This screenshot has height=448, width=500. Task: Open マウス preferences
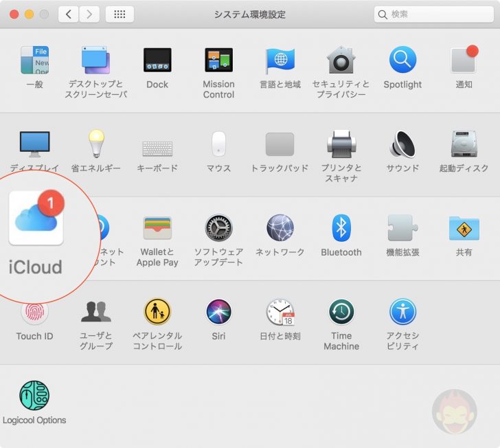click(x=218, y=144)
